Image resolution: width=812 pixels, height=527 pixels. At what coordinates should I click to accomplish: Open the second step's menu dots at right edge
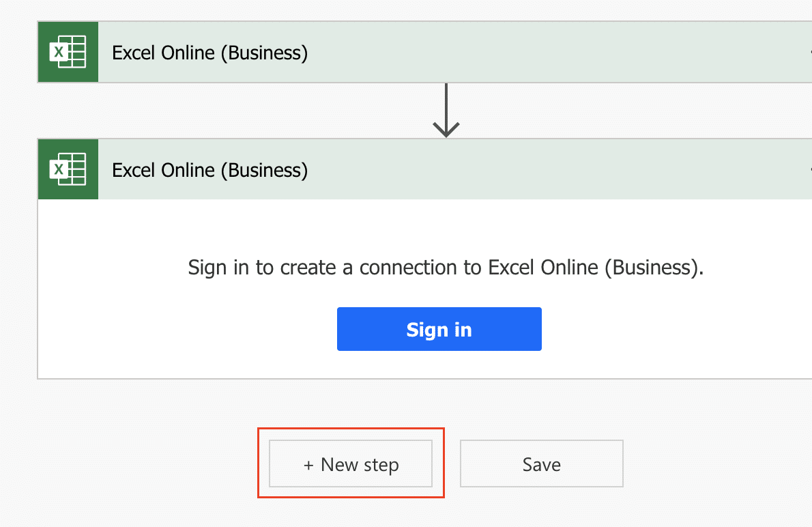coord(809,169)
